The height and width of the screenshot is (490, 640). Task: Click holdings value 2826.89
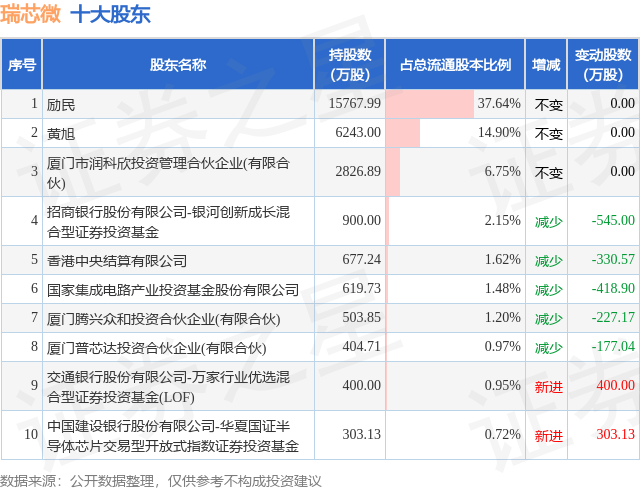point(358,171)
